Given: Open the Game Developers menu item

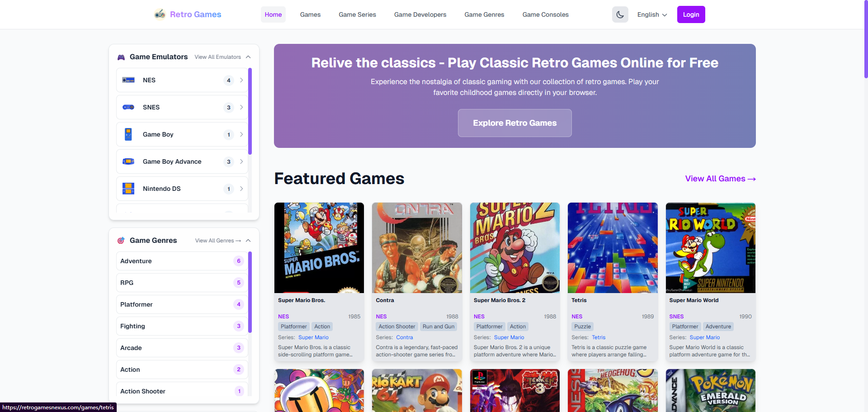Looking at the screenshot, I should (x=420, y=14).
